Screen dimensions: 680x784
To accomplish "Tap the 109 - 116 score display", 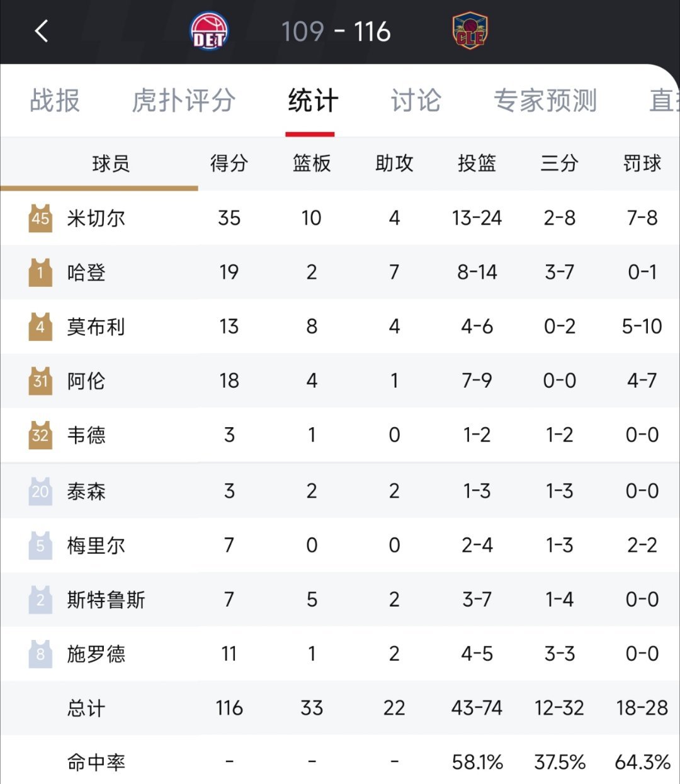I will pos(336,31).
